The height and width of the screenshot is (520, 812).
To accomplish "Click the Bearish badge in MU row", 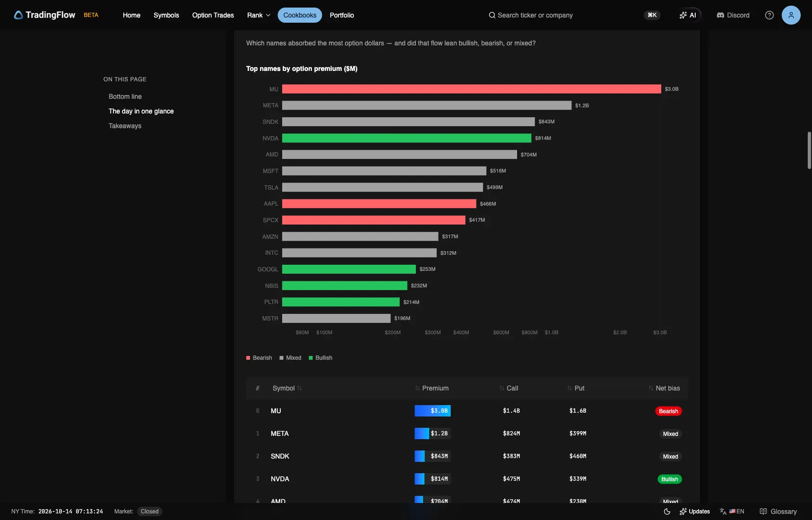I will coord(668,411).
